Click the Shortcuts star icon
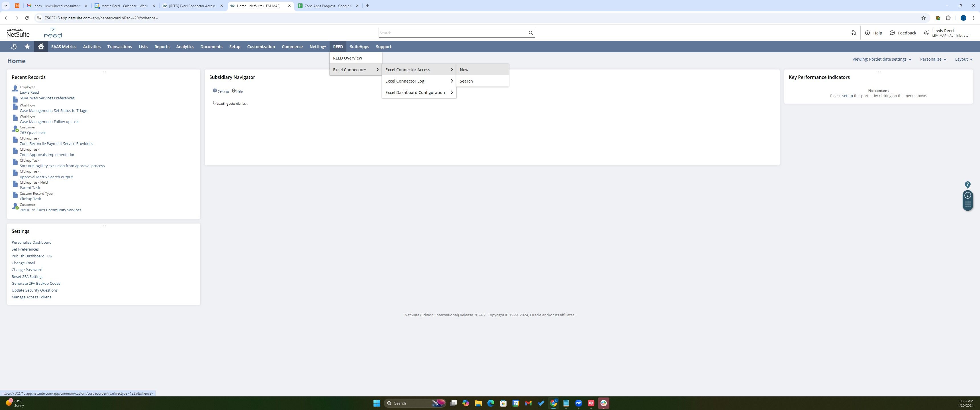980x410 pixels. coord(27,46)
